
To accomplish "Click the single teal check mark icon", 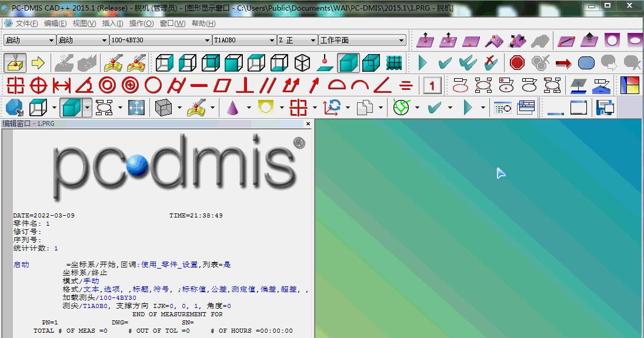I will pyautogui.click(x=445, y=63).
